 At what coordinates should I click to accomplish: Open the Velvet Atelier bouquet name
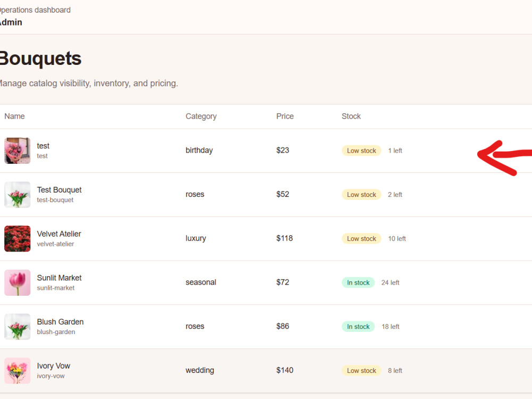click(59, 234)
